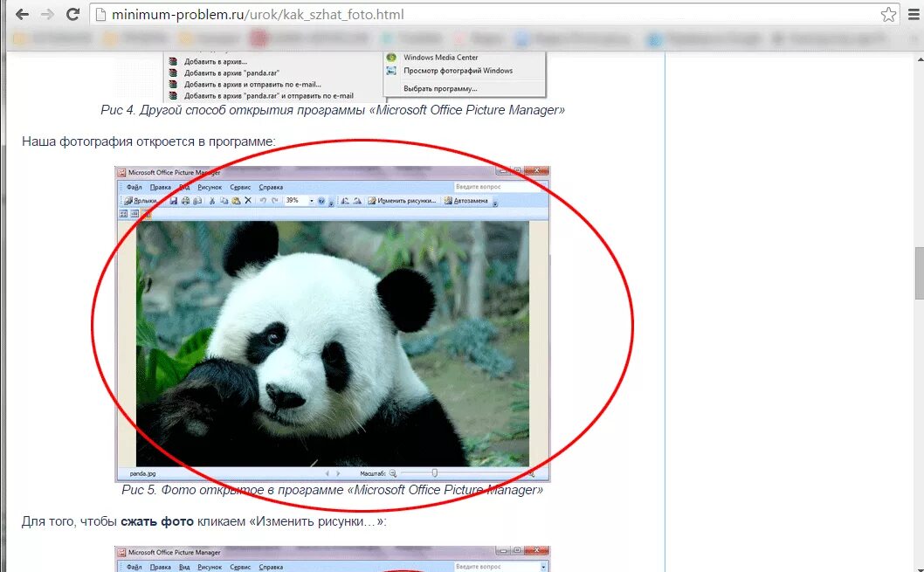The image size is (924, 572).
Task: Click the vertical page scrollbar thumb
Action: (x=920, y=274)
